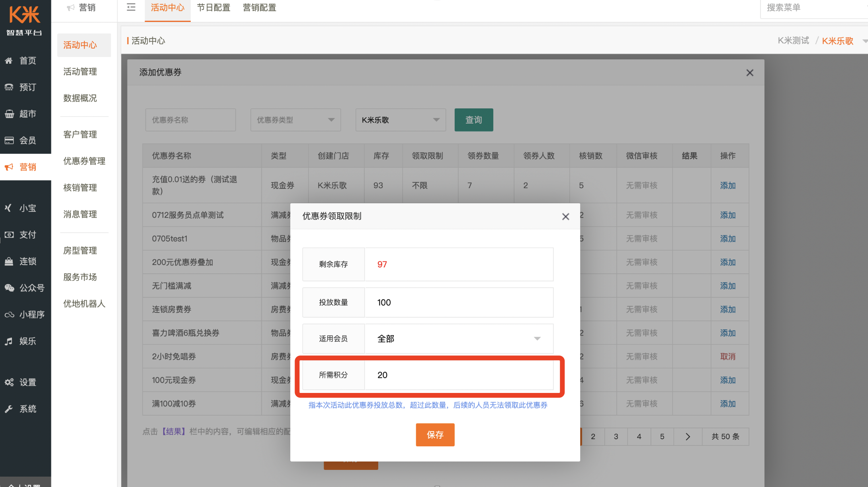Switch to 节日配置 tab

pos(213,8)
